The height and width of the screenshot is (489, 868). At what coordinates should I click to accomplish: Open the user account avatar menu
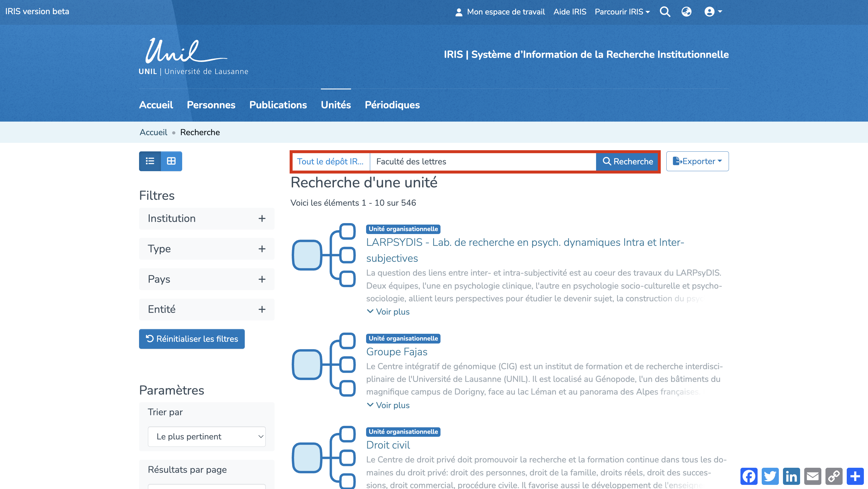[x=713, y=12]
